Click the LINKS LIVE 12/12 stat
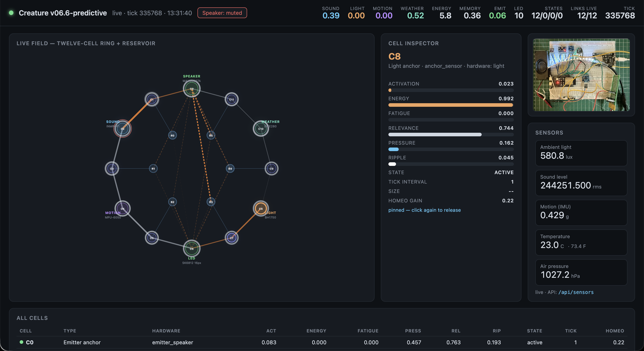This screenshot has height=351, width=644. pyautogui.click(x=584, y=13)
